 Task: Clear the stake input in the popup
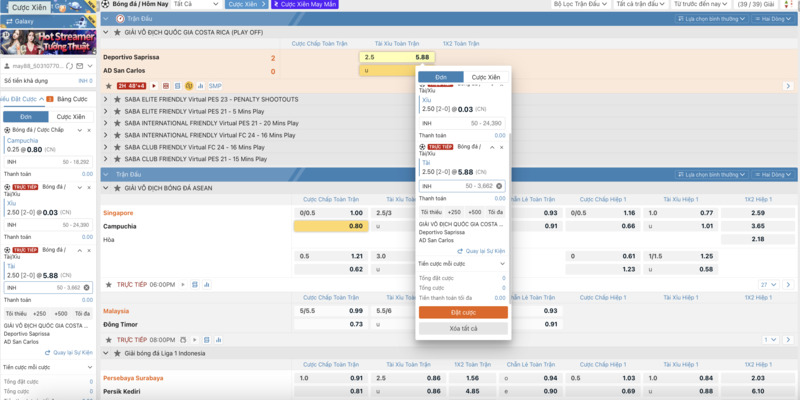[x=499, y=186]
